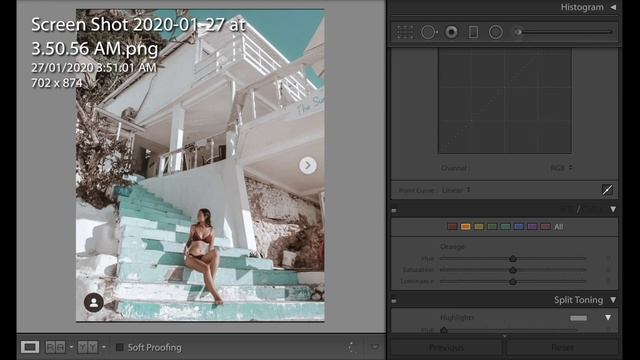The height and width of the screenshot is (360, 640).
Task: Toggle point curve editing icon
Action: 607,190
